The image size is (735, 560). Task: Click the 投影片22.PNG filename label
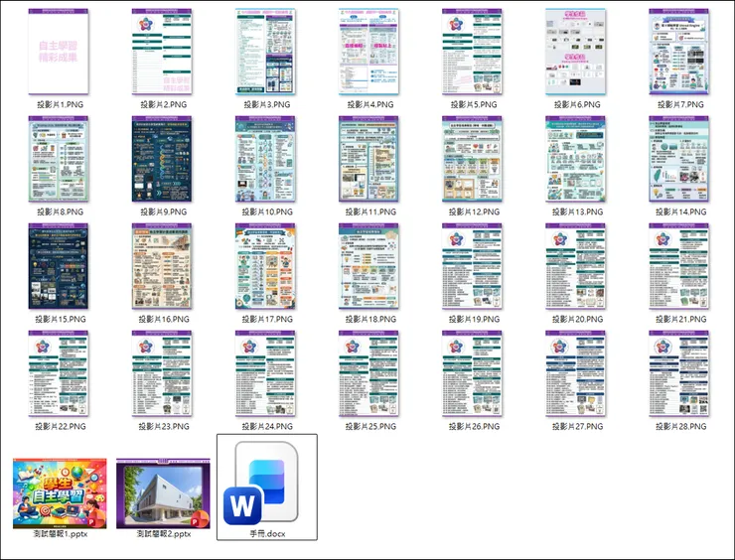coord(60,426)
